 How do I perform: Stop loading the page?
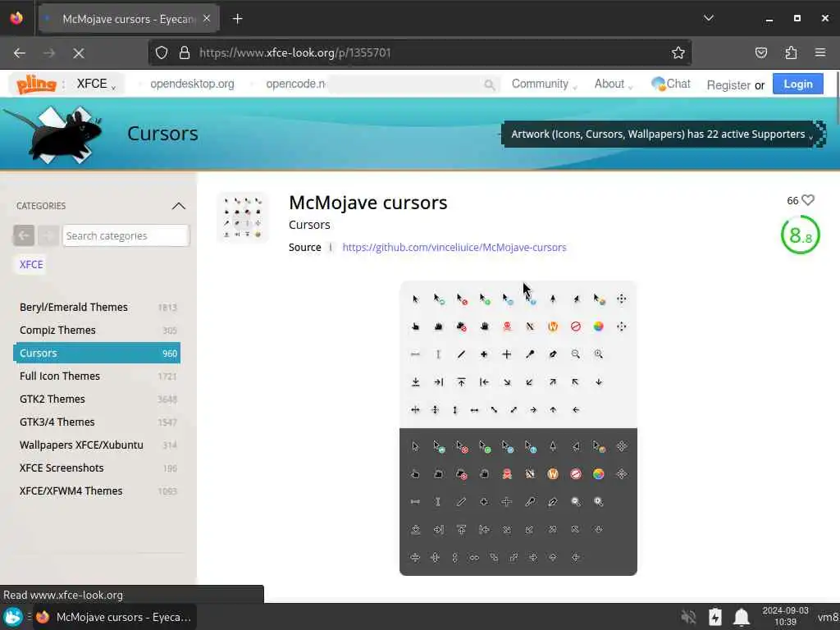click(78, 52)
